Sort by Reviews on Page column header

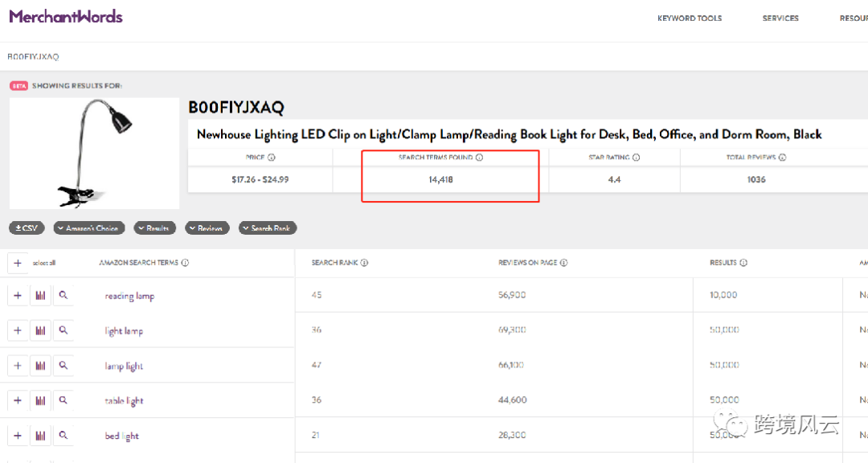coord(527,263)
